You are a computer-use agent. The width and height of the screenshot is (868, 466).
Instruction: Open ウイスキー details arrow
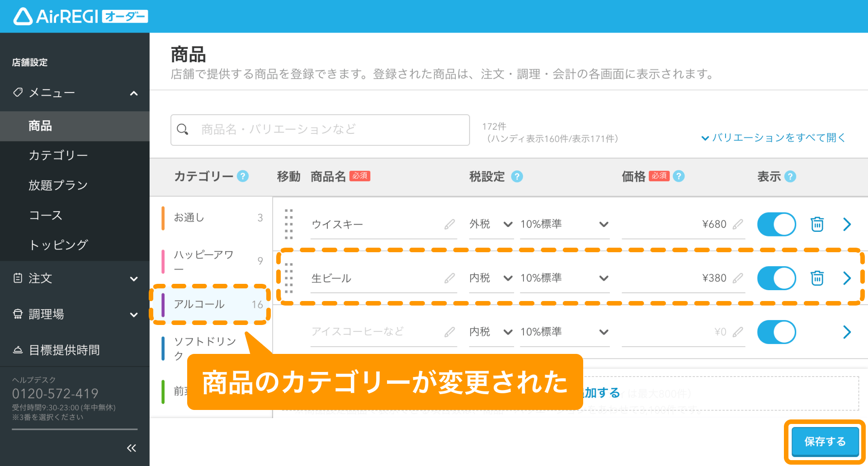coord(847,224)
